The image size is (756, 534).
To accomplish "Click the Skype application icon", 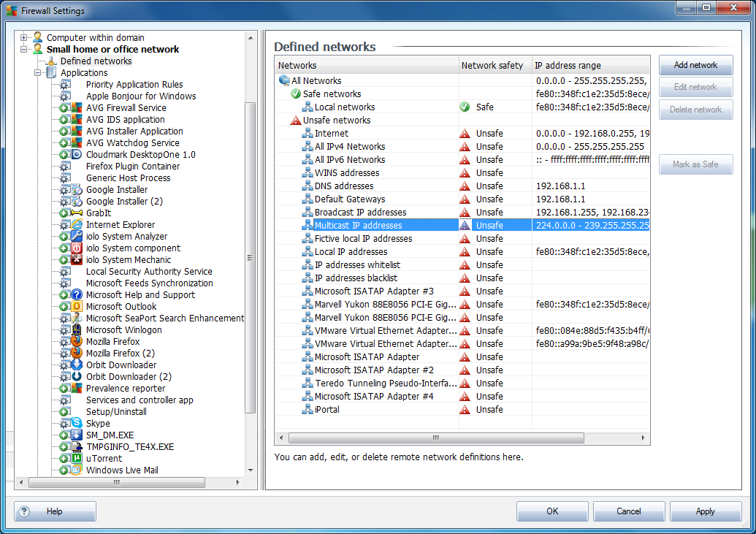I will pos(77,423).
